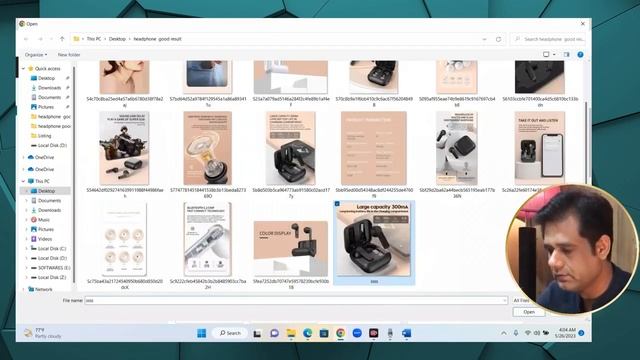The width and height of the screenshot is (640, 360).
Task: Select the Bluetooth 5.0 chip thumbnail
Action: click(x=207, y=240)
